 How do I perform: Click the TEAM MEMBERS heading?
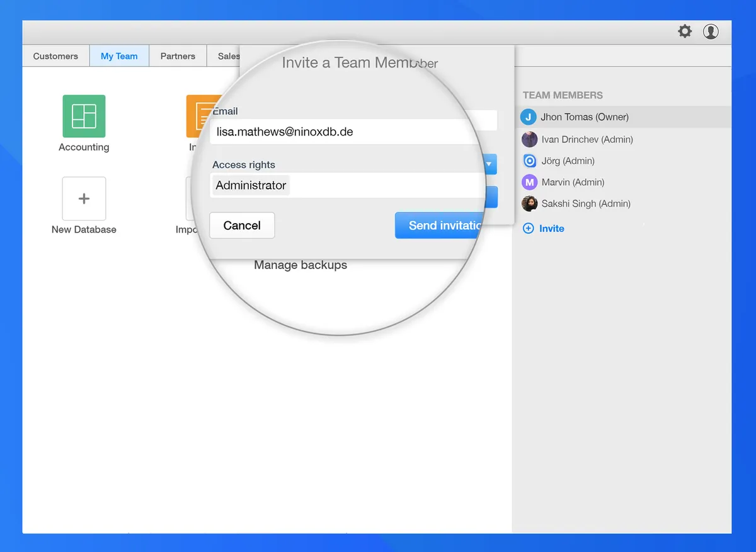coord(563,95)
